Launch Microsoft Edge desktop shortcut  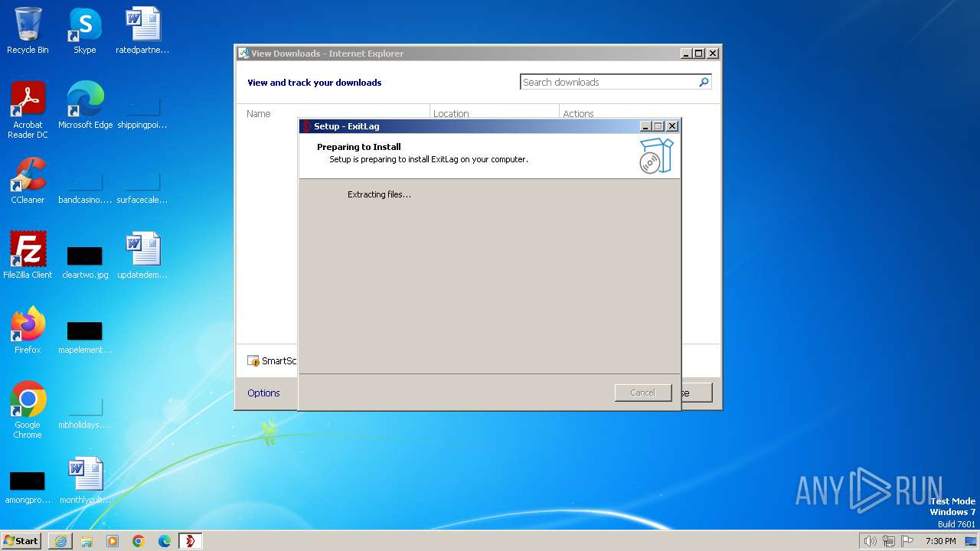click(x=85, y=106)
